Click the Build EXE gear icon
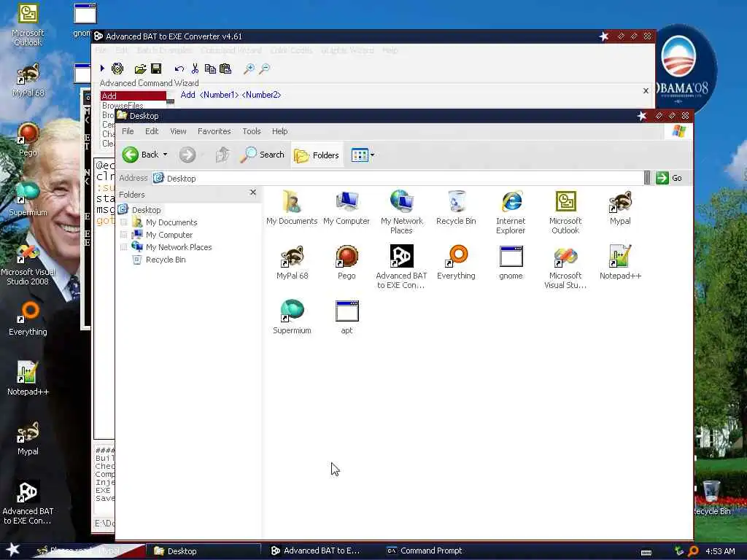 117,69
